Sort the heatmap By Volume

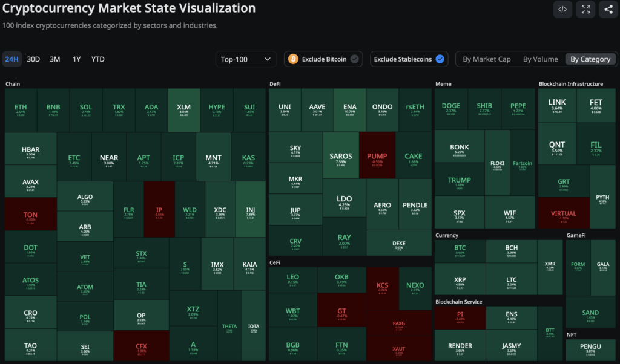tap(541, 59)
